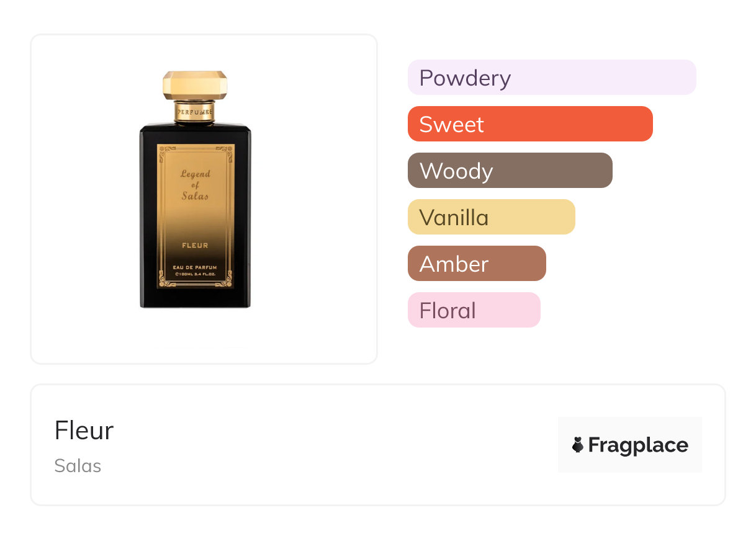Click the Powdery label text

tap(465, 78)
